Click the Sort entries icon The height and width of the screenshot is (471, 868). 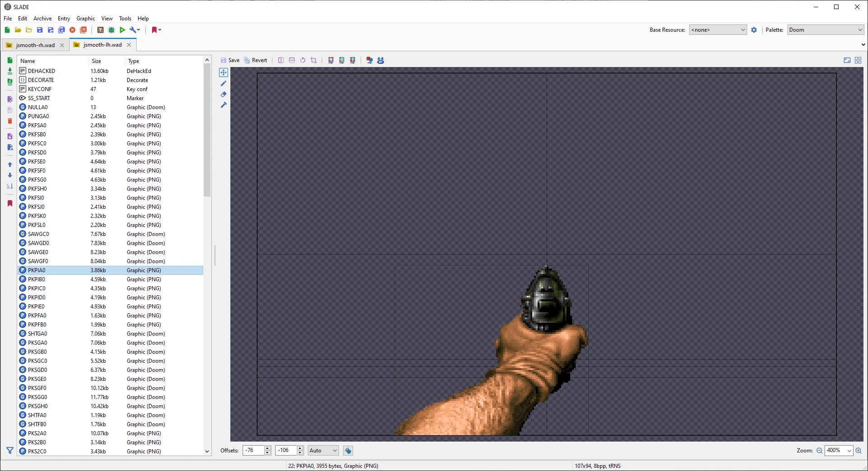point(10,186)
